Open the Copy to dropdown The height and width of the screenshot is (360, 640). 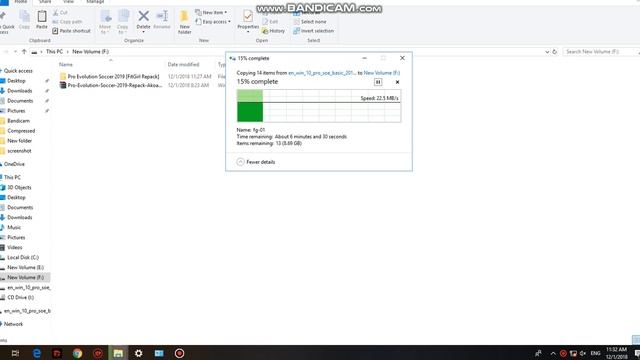122,30
